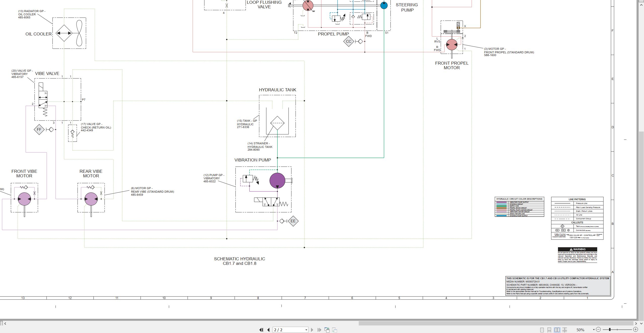Click the (12) PUMP GP - VIBRATORY 485-6022 callout
The image size is (644, 333).
(214, 178)
